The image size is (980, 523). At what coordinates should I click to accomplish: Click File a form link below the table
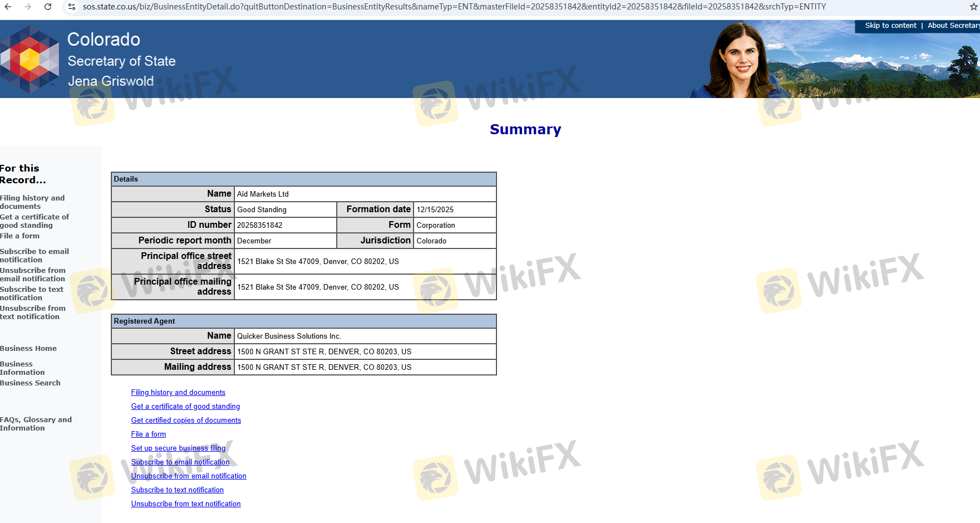tap(148, 434)
